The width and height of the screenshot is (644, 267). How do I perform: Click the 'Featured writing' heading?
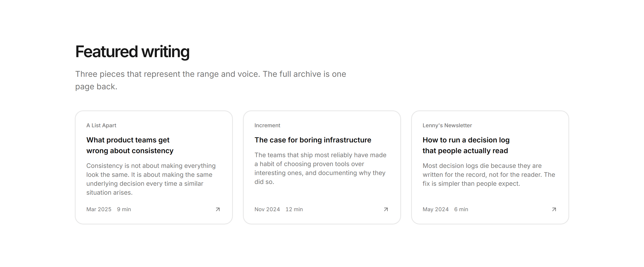click(x=132, y=52)
